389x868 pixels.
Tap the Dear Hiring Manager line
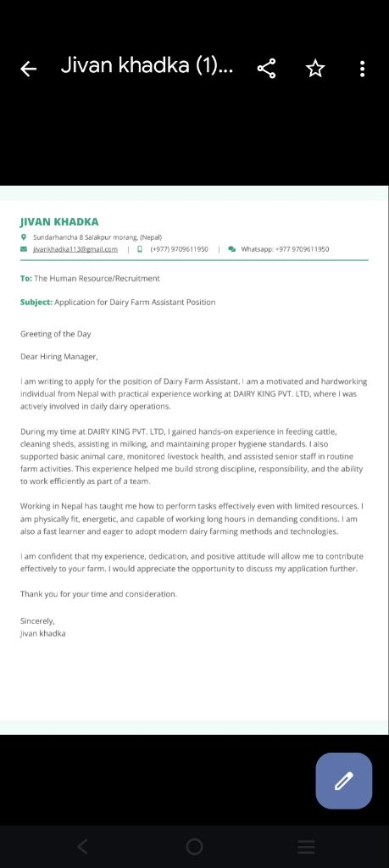[59, 357]
